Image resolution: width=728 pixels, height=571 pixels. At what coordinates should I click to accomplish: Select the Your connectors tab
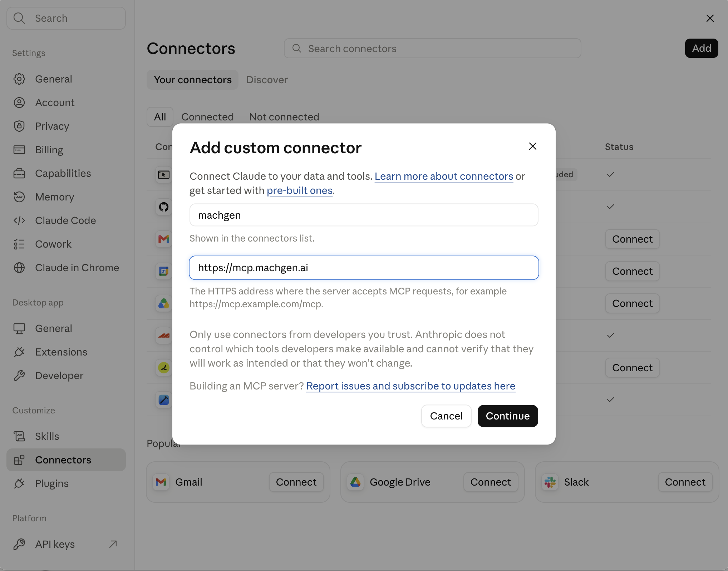[x=192, y=80]
